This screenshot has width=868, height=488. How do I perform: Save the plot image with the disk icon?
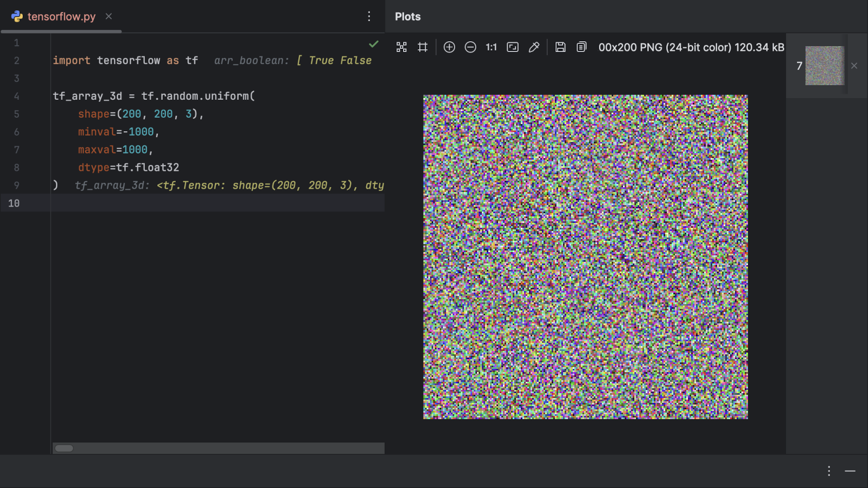click(560, 47)
